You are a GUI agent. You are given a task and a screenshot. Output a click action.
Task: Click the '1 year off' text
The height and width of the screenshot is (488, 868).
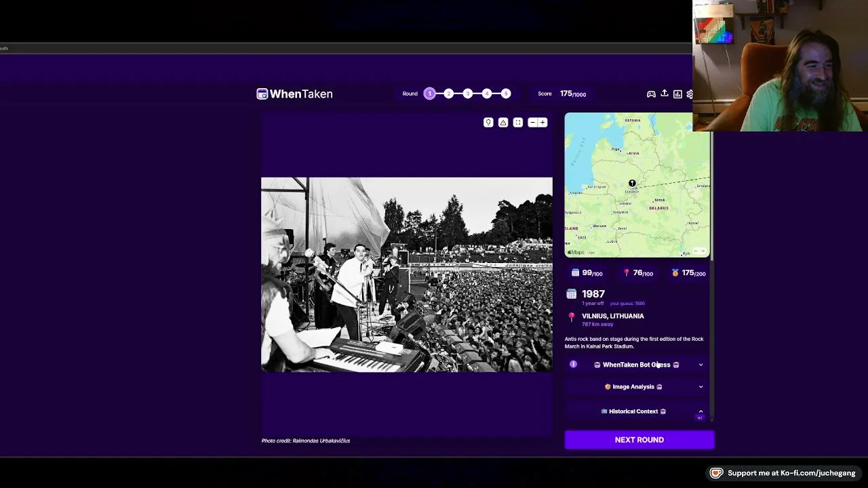[x=593, y=304]
